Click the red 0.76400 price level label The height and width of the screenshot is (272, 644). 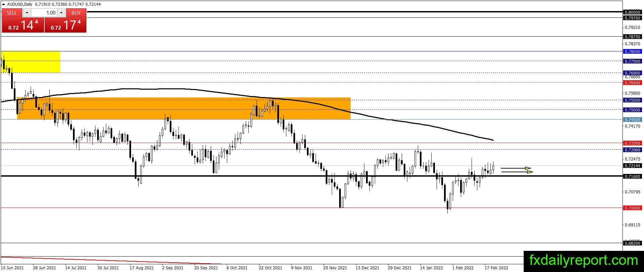click(632, 83)
